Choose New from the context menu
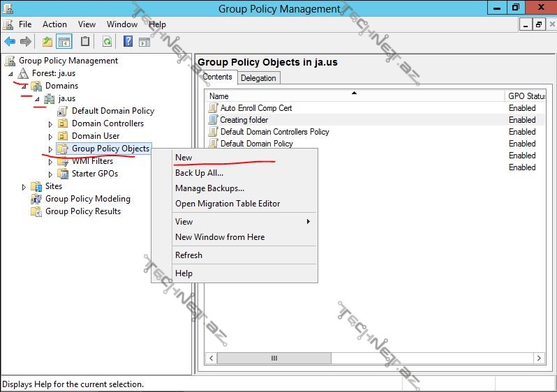 click(184, 158)
